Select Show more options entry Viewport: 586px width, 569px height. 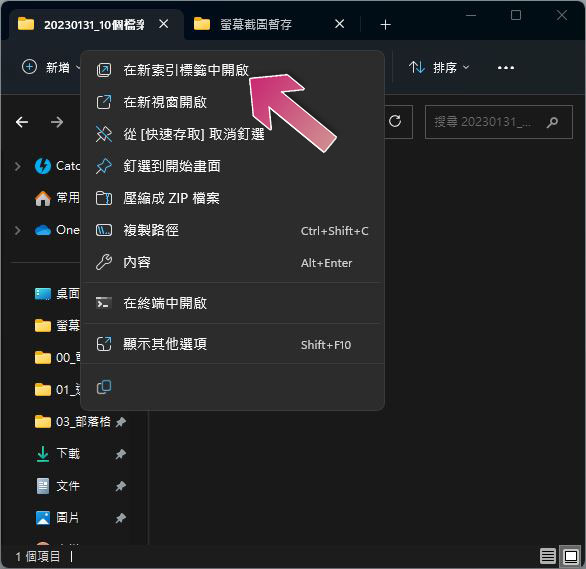click(x=232, y=344)
